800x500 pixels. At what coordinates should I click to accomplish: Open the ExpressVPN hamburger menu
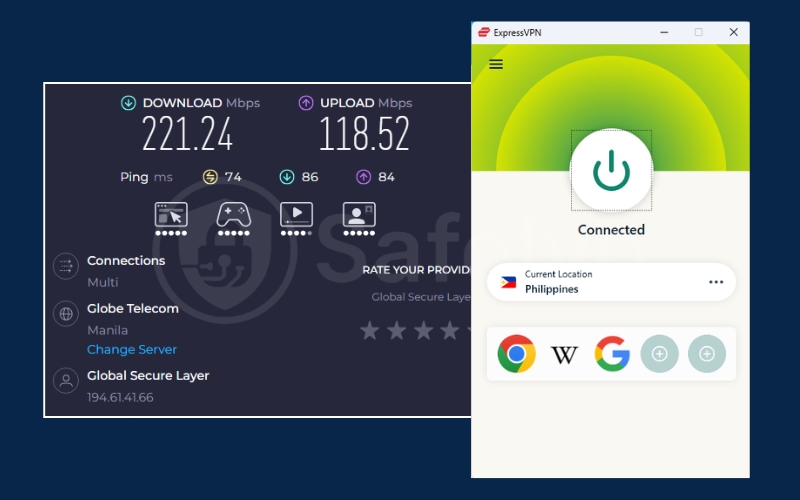pyautogui.click(x=496, y=64)
